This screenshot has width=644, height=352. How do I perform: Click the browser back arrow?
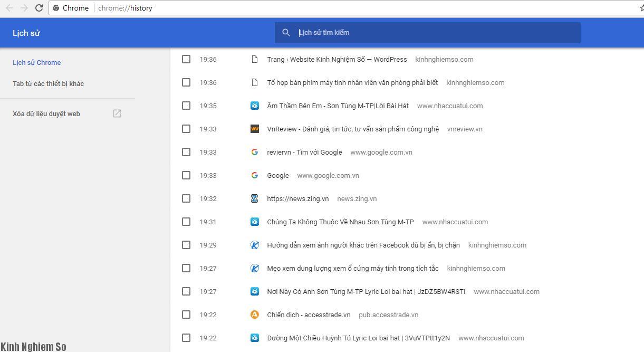click(x=9, y=8)
